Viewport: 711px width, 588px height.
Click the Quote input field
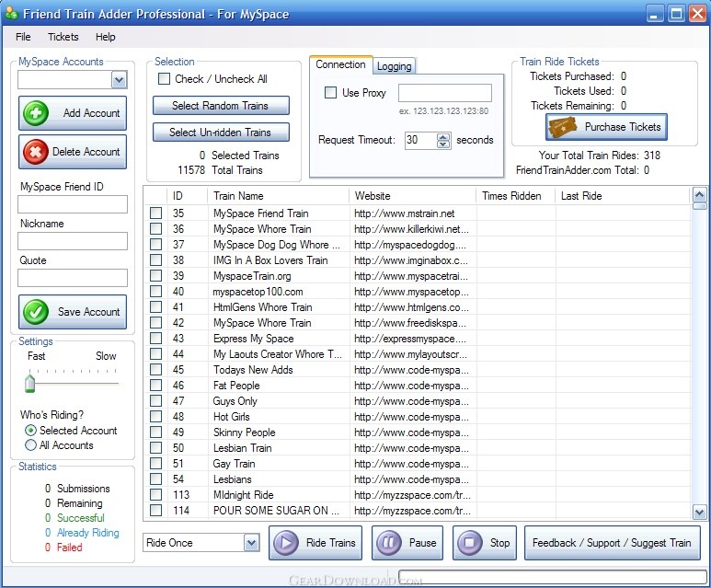click(x=73, y=278)
